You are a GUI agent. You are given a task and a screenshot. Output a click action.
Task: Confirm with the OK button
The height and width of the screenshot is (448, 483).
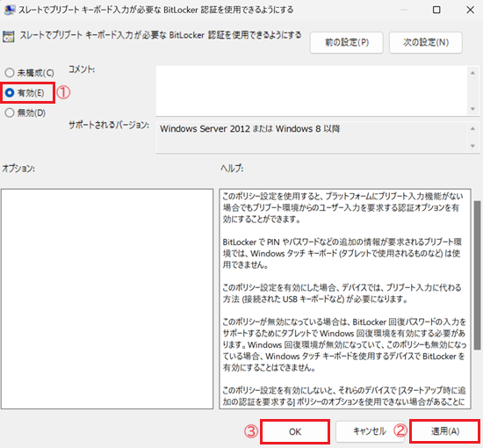click(x=295, y=431)
